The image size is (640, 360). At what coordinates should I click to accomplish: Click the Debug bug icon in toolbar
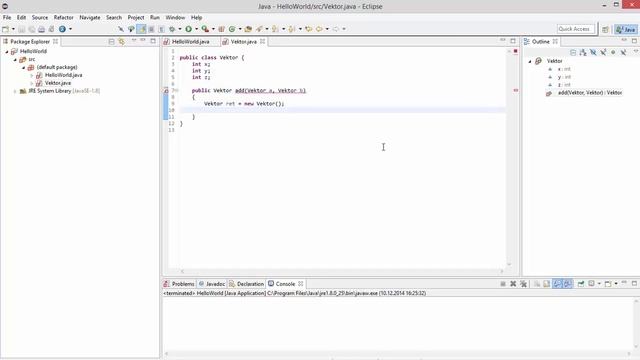click(172, 29)
